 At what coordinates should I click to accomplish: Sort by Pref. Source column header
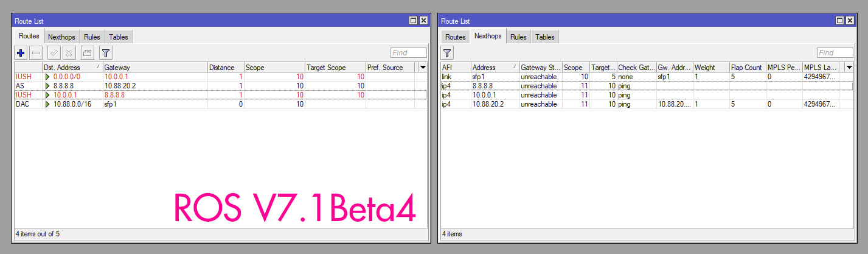click(390, 67)
